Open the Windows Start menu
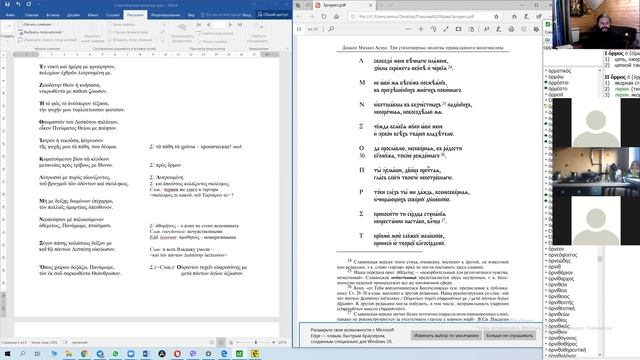This screenshot has height=360, width=640. pyautogui.click(x=7, y=353)
